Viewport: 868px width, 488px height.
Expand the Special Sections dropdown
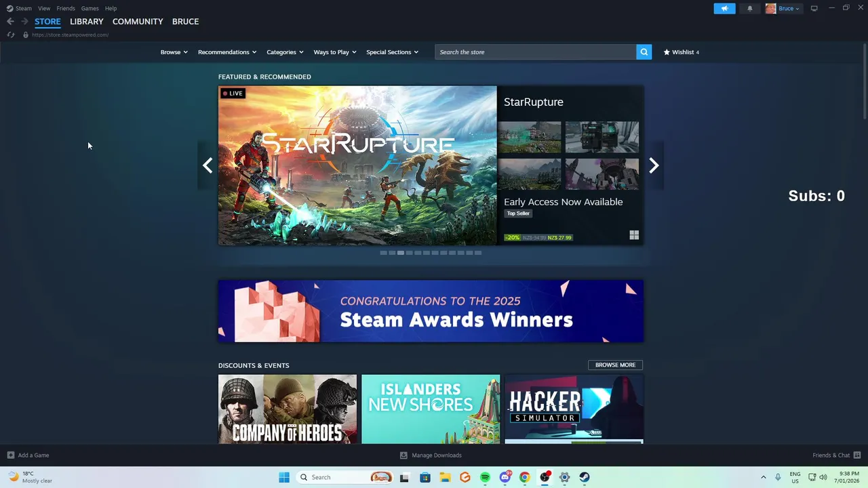pos(392,52)
